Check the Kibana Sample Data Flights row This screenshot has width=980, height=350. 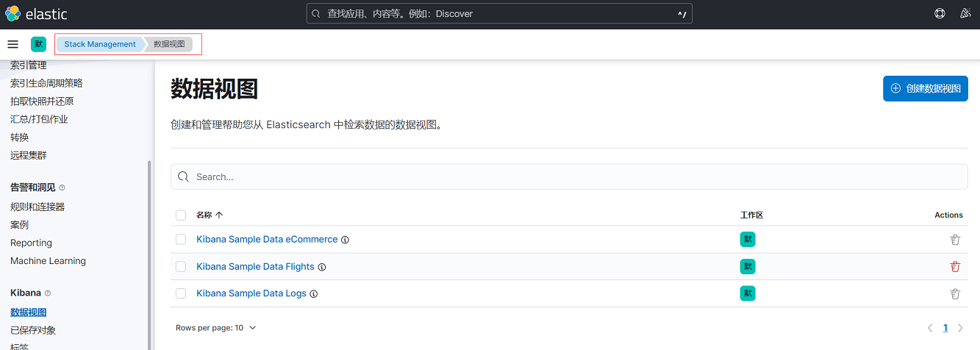pyautogui.click(x=181, y=267)
